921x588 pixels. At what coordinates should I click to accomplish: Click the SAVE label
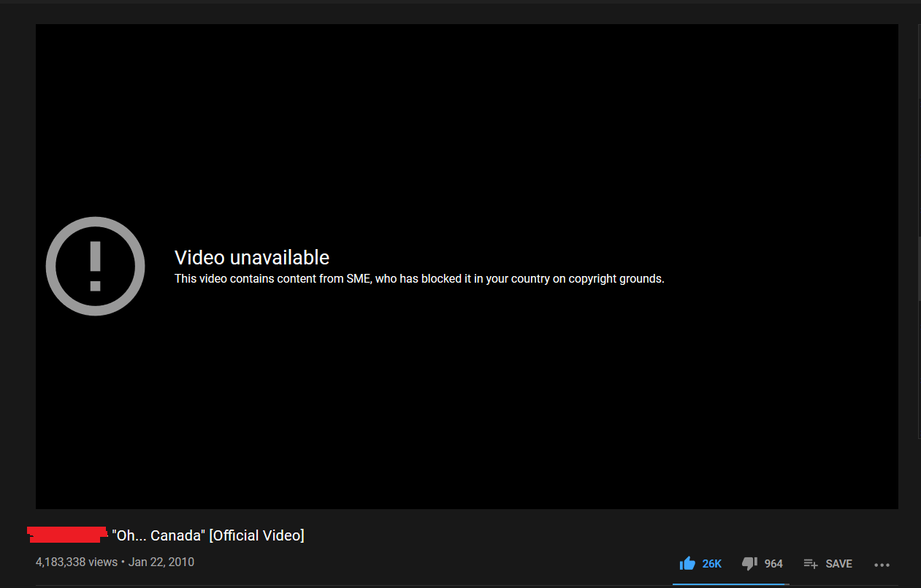tap(838, 563)
